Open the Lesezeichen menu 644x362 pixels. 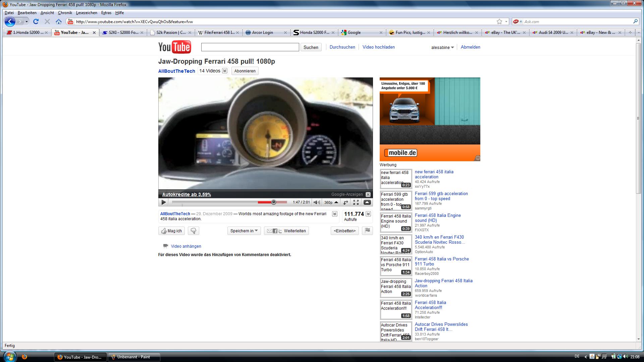[x=86, y=13]
